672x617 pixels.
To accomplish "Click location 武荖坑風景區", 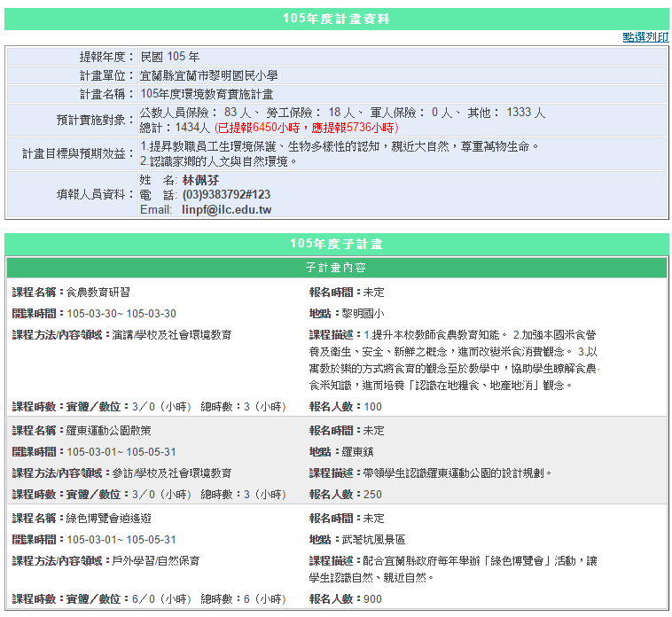I will 374,540.
